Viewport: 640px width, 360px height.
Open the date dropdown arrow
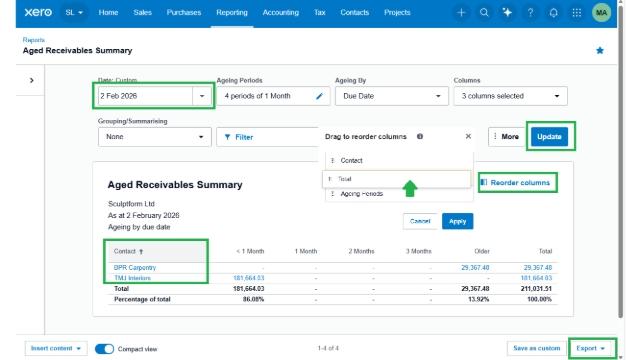click(x=202, y=96)
